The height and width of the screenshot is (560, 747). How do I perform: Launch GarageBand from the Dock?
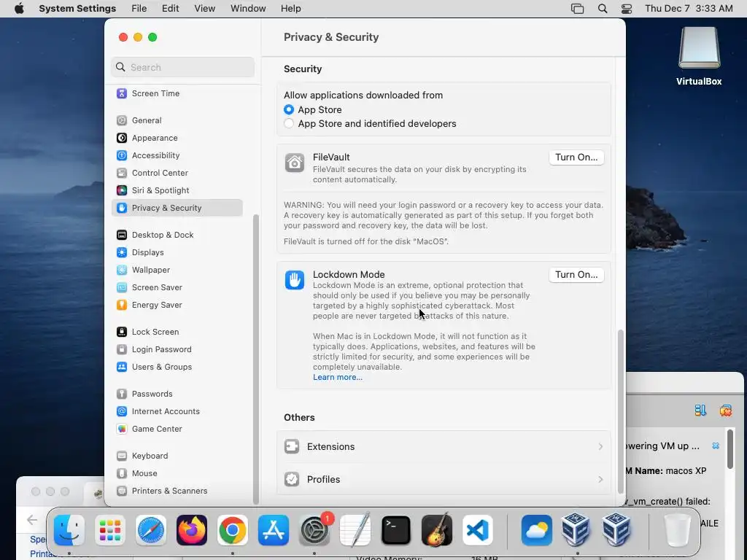pyautogui.click(x=437, y=530)
